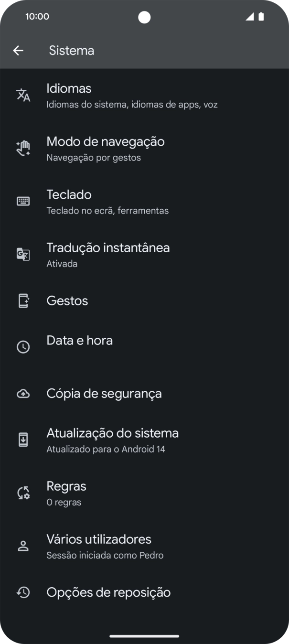Select the Opções de reposição history icon

pyautogui.click(x=23, y=592)
